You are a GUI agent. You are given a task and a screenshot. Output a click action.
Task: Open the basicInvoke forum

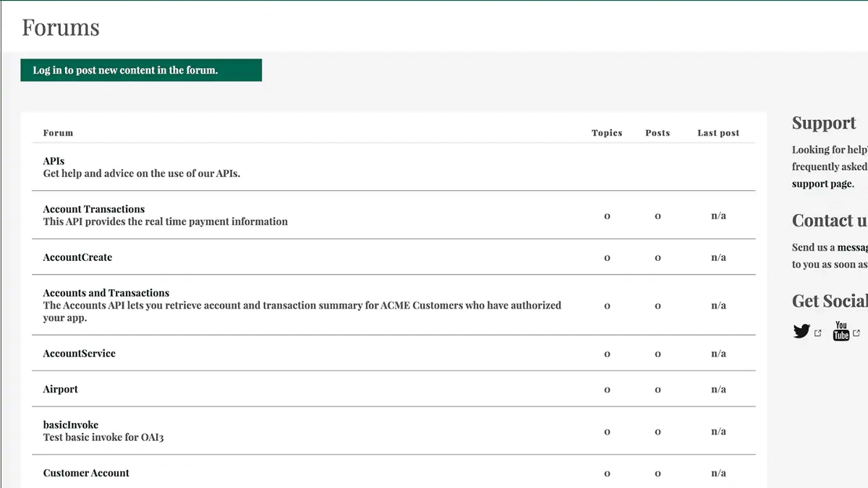tap(71, 425)
